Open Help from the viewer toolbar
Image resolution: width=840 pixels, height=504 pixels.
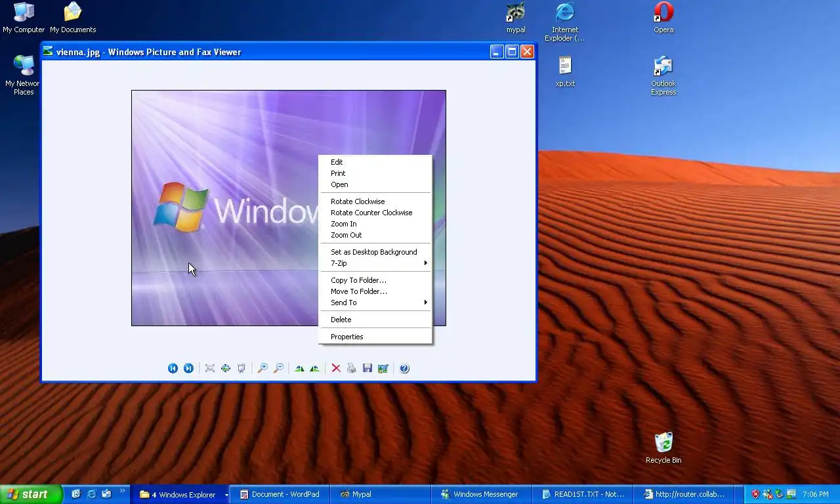click(x=404, y=368)
